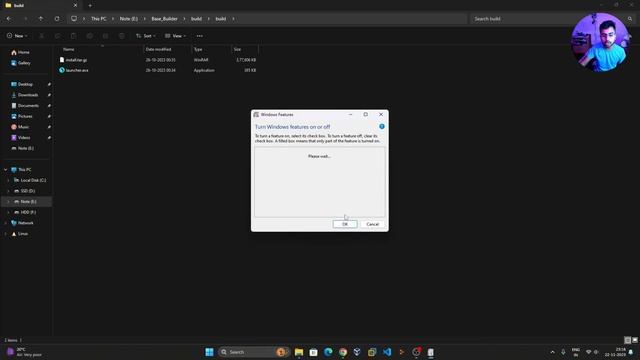Viewport: 640px width, 360px height.
Task: Open the Sort dropdown menu
Action: pyautogui.click(x=146, y=36)
